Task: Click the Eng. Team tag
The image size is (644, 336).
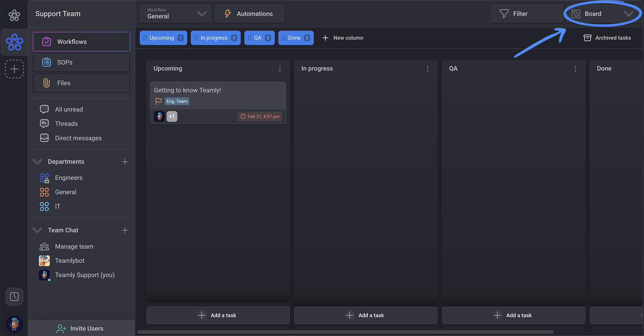Action: pos(177,101)
